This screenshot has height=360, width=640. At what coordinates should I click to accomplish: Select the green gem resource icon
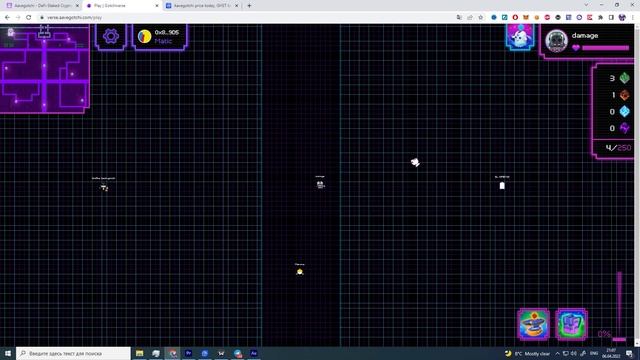[624, 78]
